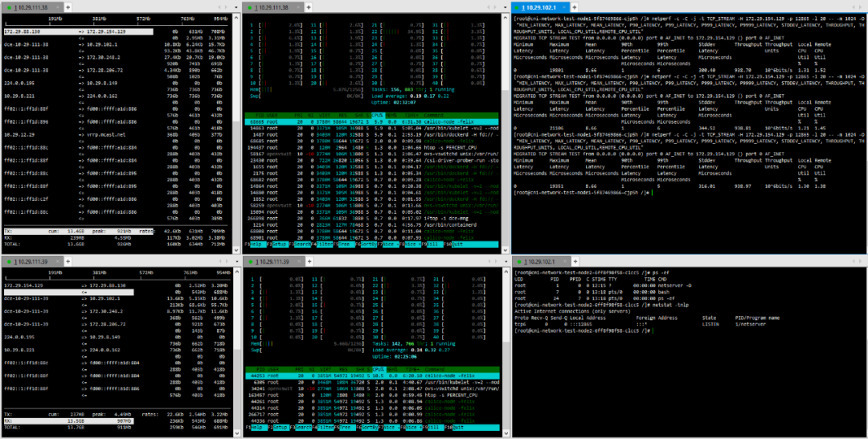The height and width of the screenshot is (439, 868).
Task: Click Help in bottom htop function bar
Action: point(256,428)
